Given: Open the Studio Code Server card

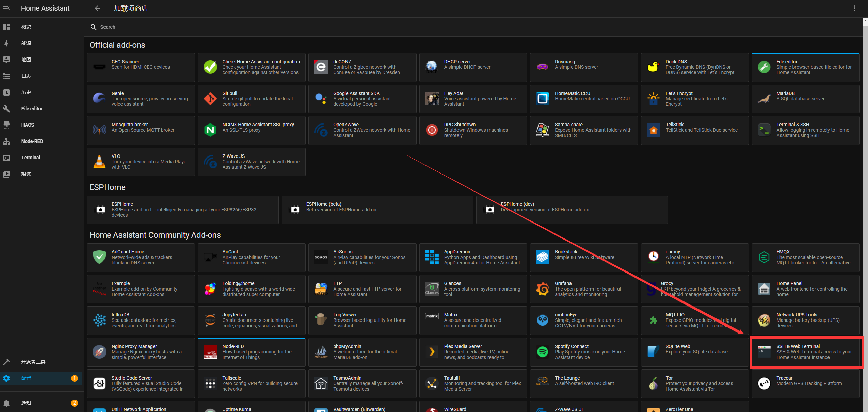Looking at the screenshot, I should [x=141, y=383].
